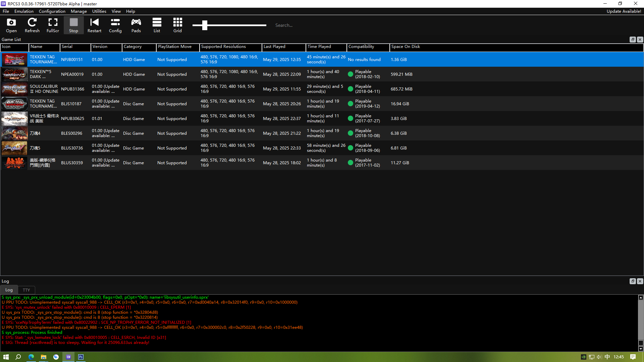Click the 16.94 GiB disk space cell

[400, 104]
